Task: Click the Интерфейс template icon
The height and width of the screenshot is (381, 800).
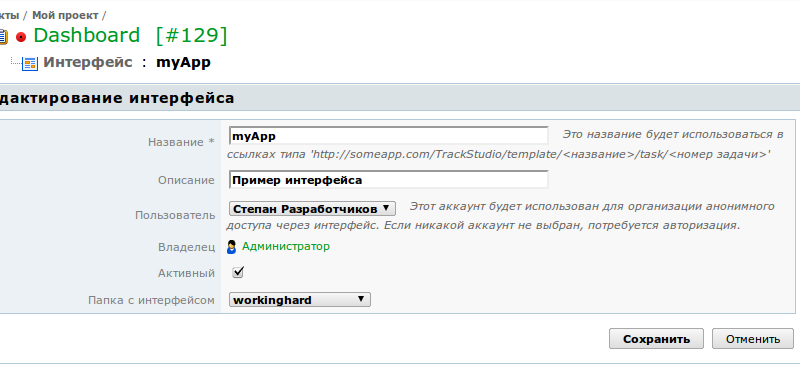Action: (x=30, y=63)
